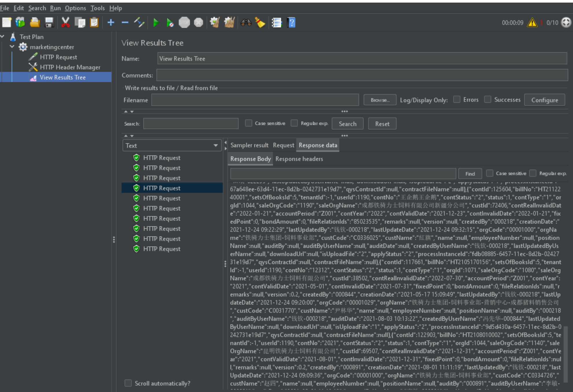Click the remote engines status icon

(x=566, y=22)
